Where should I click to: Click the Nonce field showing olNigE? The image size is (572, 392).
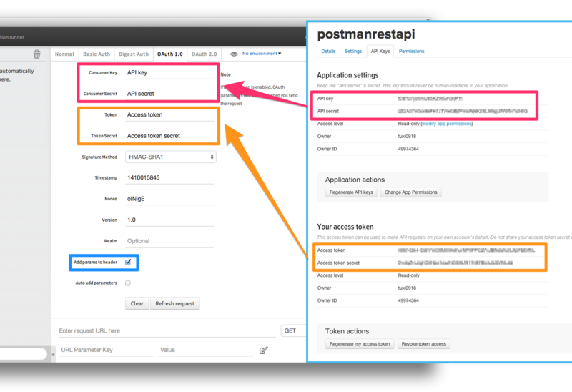[x=170, y=199]
